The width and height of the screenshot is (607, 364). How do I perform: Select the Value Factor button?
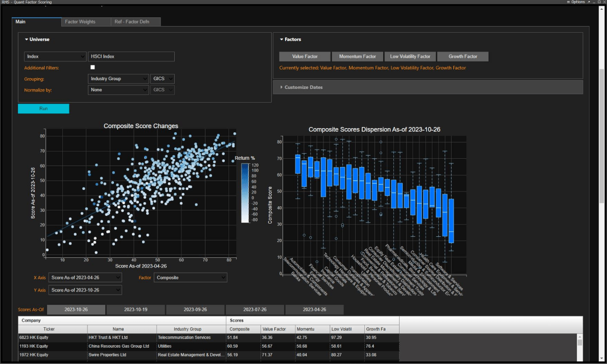(x=305, y=56)
